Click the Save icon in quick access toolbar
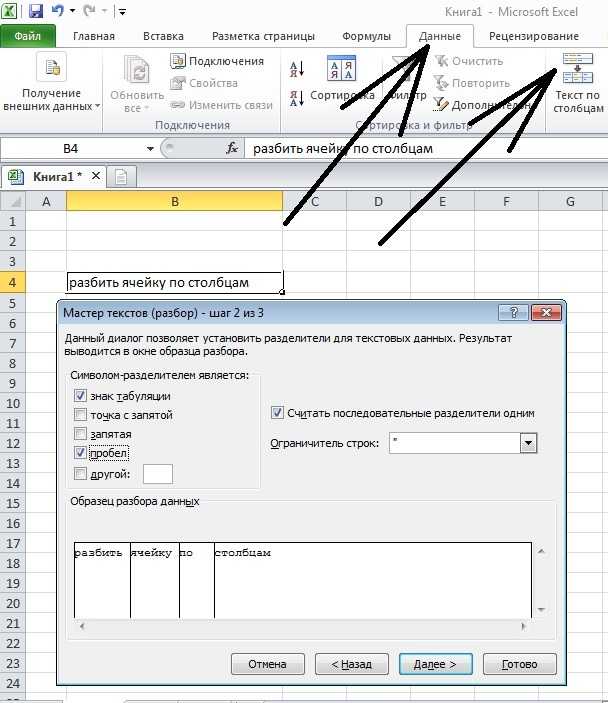The width and height of the screenshot is (608, 703). (x=36, y=11)
